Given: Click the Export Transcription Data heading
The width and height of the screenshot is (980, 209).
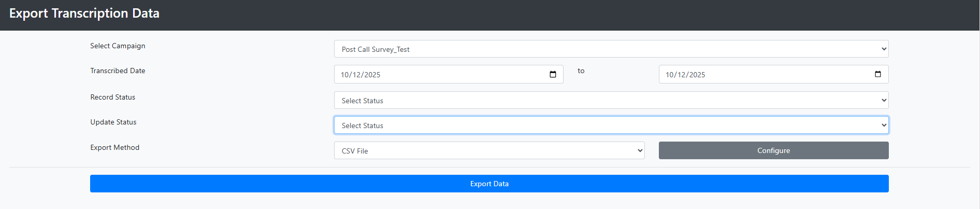Looking at the screenshot, I should click(84, 13).
